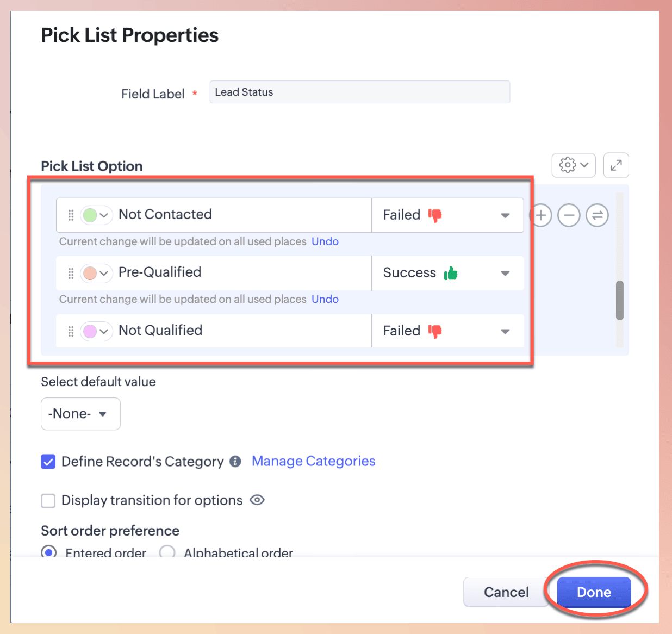
Task: Click the drag handle beside Pre-Qualified
Action: coord(71,273)
